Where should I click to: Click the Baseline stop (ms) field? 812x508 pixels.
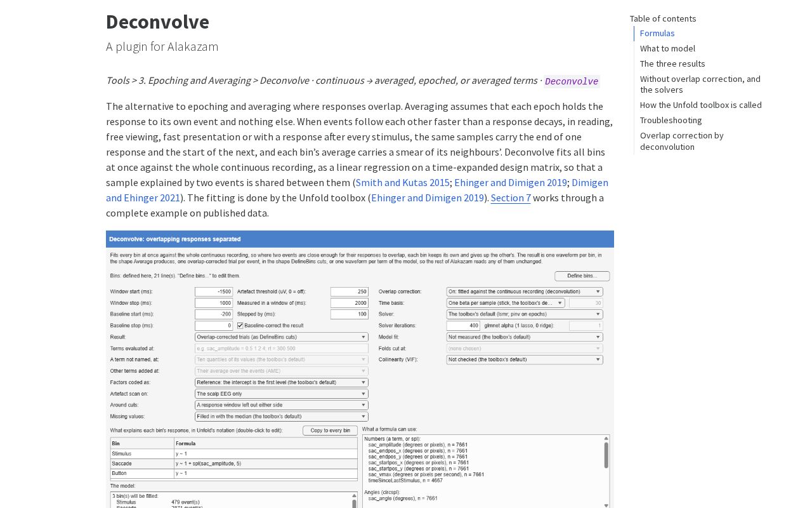[214, 326]
